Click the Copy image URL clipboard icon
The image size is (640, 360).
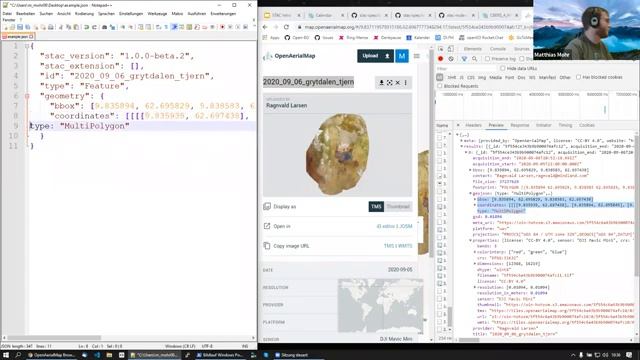(x=267, y=246)
